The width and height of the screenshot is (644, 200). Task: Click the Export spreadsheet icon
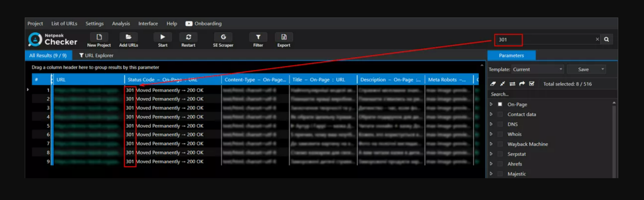[284, 37]
